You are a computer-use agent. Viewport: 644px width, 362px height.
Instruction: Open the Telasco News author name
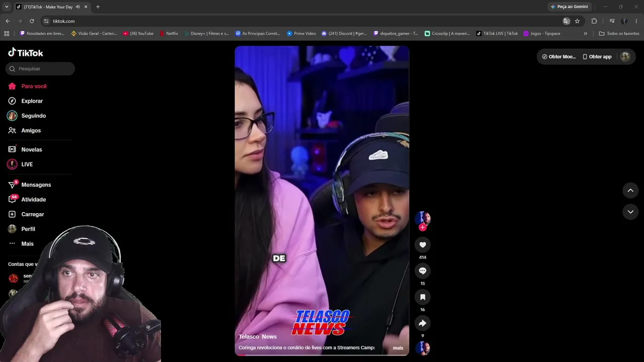[x=258, y=337]
